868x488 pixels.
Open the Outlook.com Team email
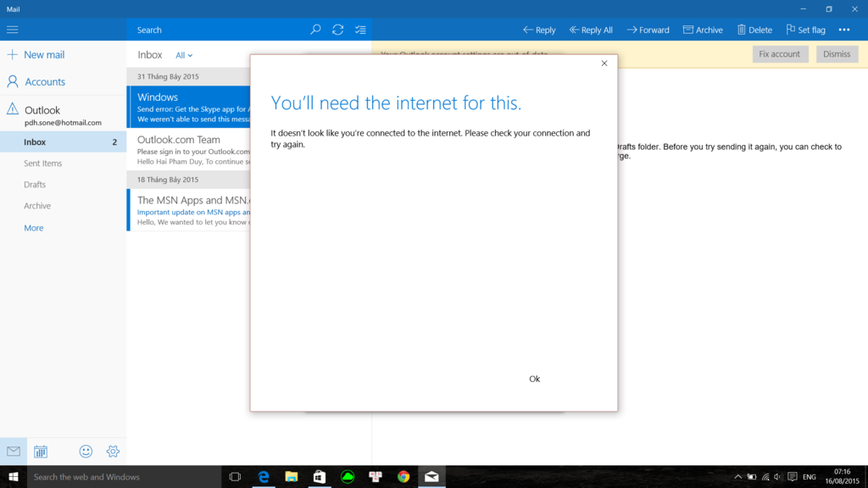click(x=189, y=150)
